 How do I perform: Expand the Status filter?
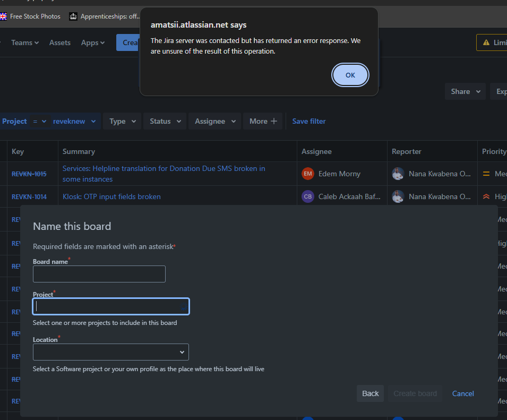165,121
